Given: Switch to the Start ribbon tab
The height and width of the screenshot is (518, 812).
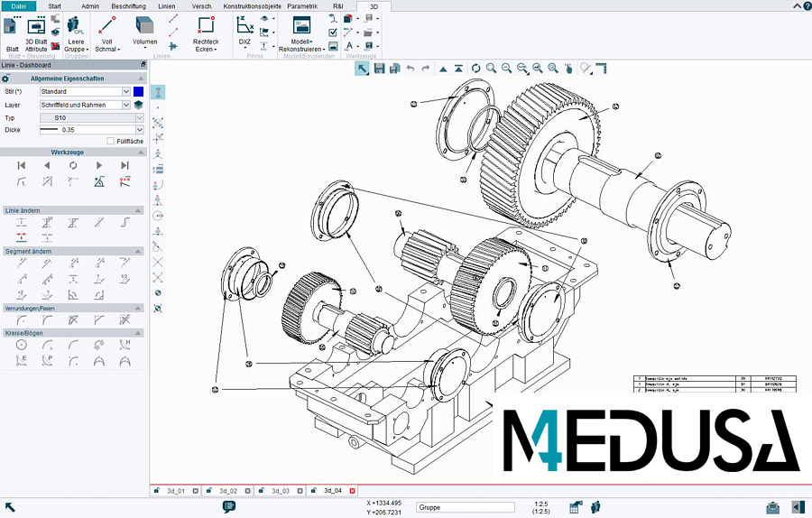Looking at the screenshot, I should 54,6.
